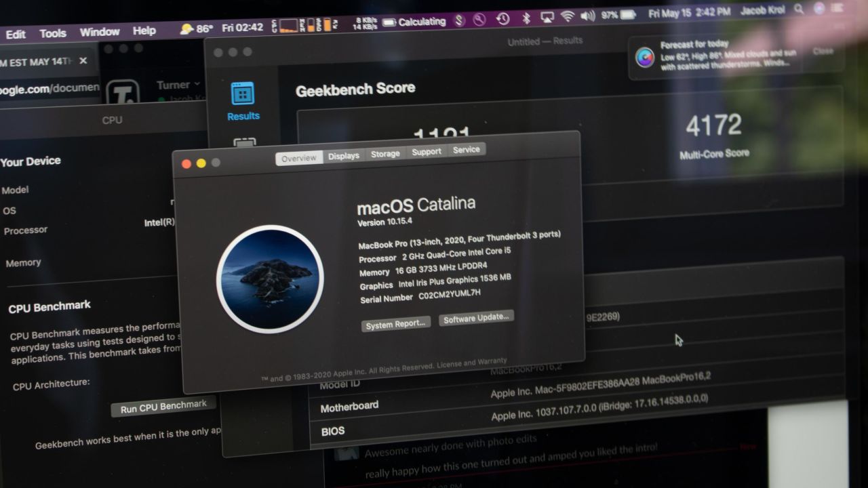
Task: Click the Time Machine menu bar icon
Action: coord(502,19)
